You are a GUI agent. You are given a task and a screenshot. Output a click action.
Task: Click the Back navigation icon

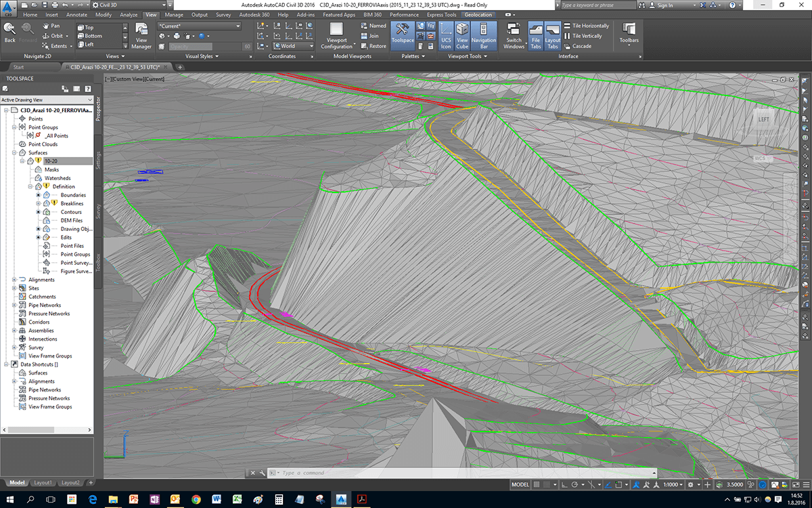point(9,32)
